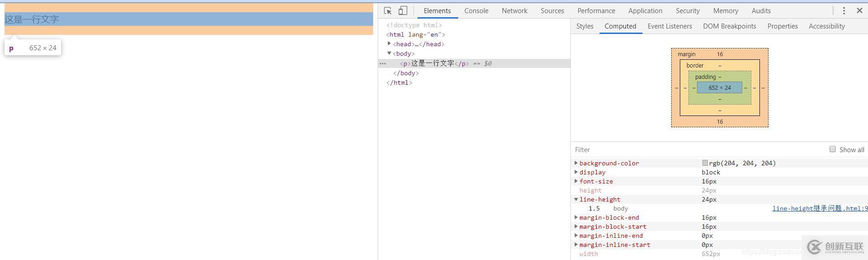The width and height of the screenshot is (868, 260).
Task: Open the Security tab
Action: [688, 11]
